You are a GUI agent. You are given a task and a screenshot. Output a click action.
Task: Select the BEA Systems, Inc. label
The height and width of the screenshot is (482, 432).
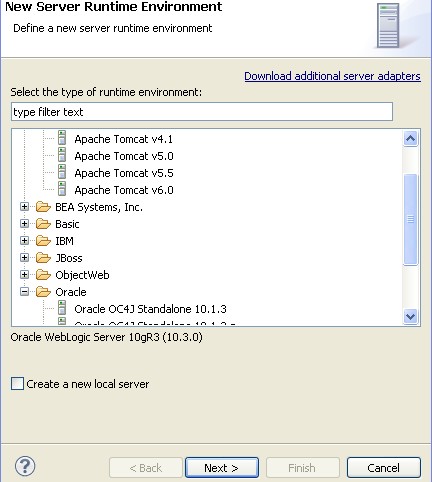click(x=99, y=207)
